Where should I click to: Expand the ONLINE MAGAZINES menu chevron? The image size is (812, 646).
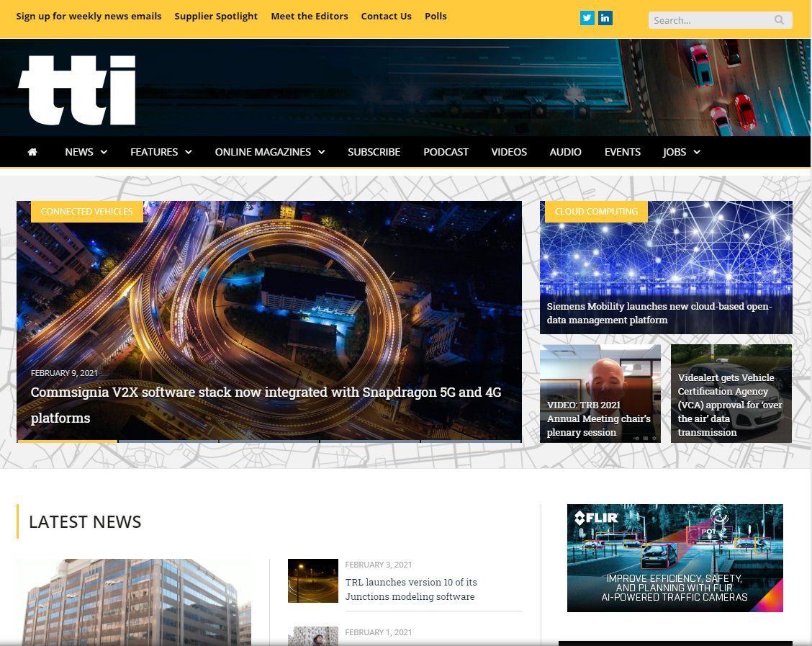coord(322,152)
